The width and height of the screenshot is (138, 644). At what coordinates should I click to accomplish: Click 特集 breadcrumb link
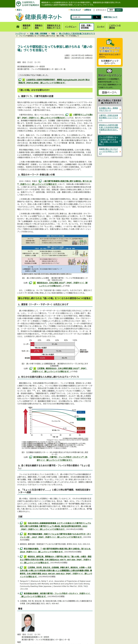(53, 33)
